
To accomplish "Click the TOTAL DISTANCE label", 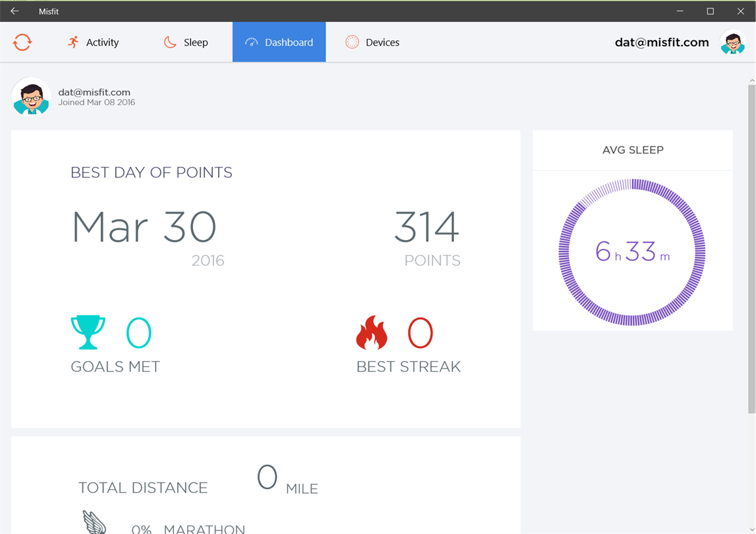I will pos(143,488).
